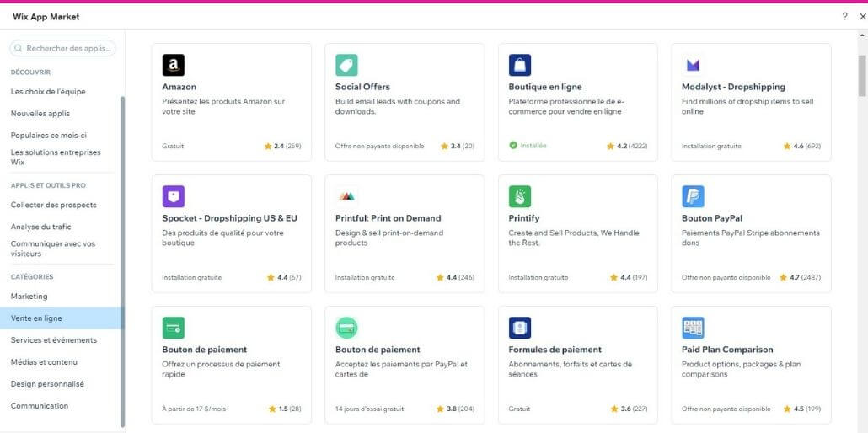Click the help question mark icon

[844, 17]
